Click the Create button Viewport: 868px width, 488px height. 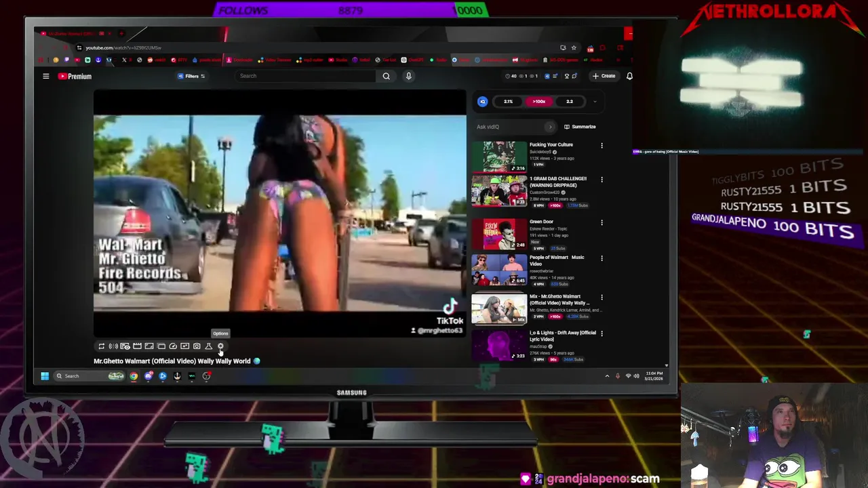(x=604, y=76)
